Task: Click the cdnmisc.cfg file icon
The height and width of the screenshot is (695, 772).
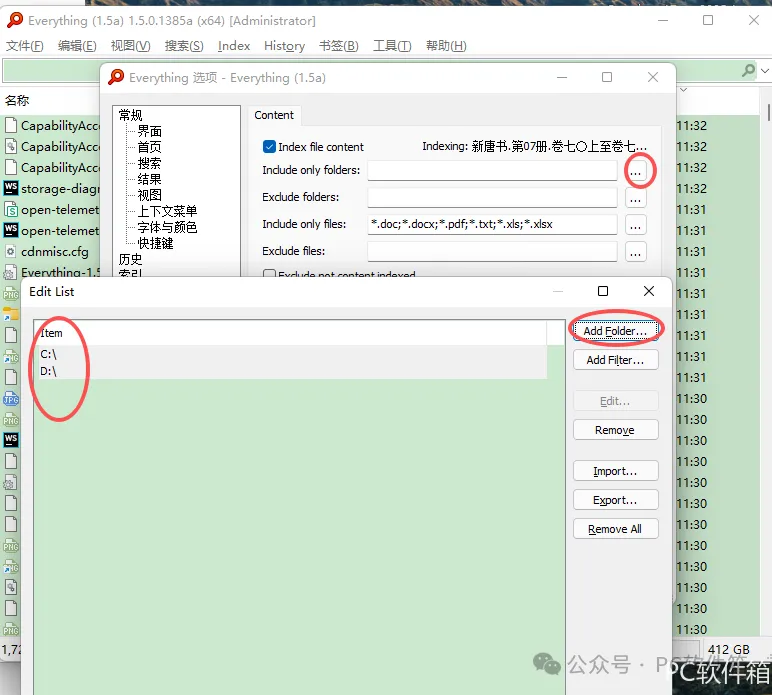Action: (x=11, y=252)
